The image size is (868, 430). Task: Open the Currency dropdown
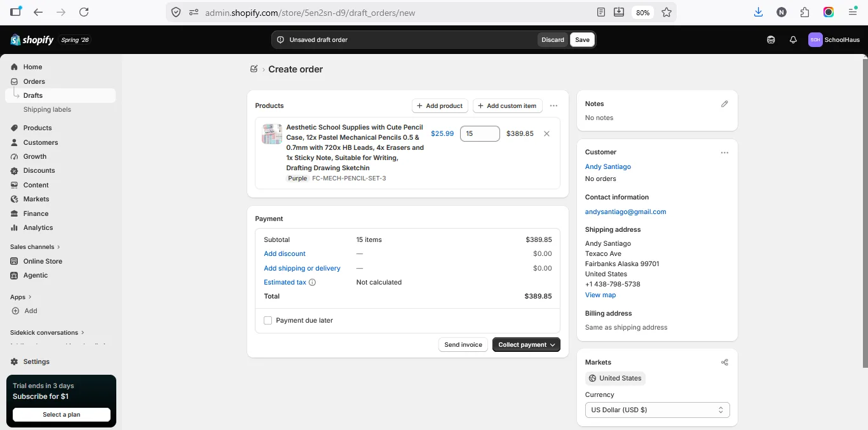pos(657,410)
